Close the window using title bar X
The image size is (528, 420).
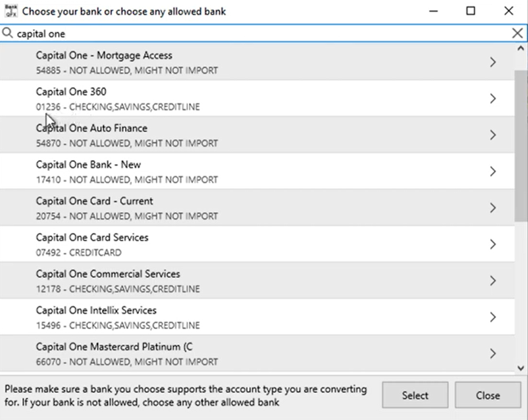click(x=508, y=11)
